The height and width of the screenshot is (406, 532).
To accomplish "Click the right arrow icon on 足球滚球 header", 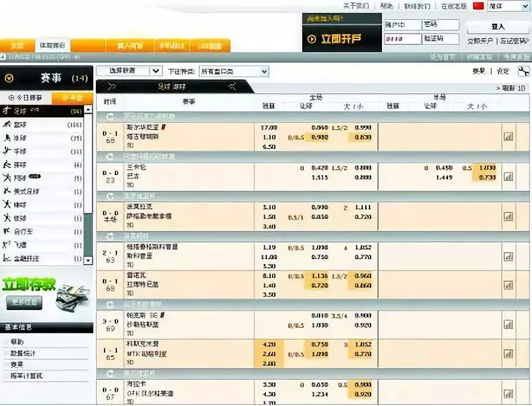I will click(232, 86).
